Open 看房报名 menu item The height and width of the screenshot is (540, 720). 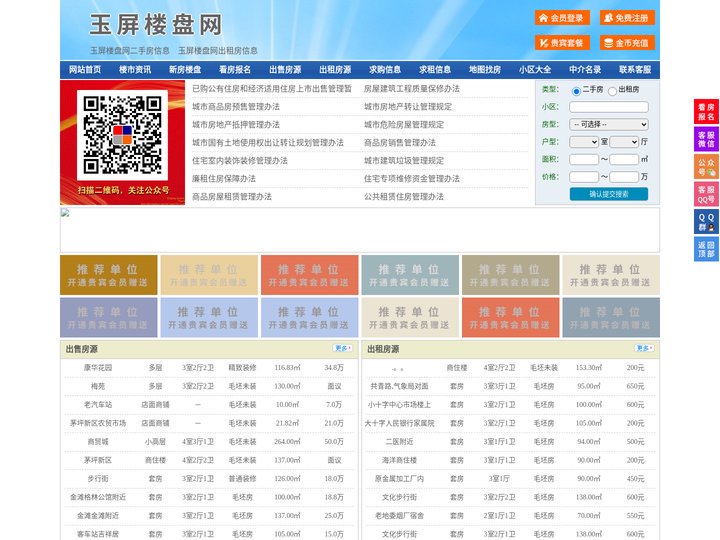(x=235, y=70)
